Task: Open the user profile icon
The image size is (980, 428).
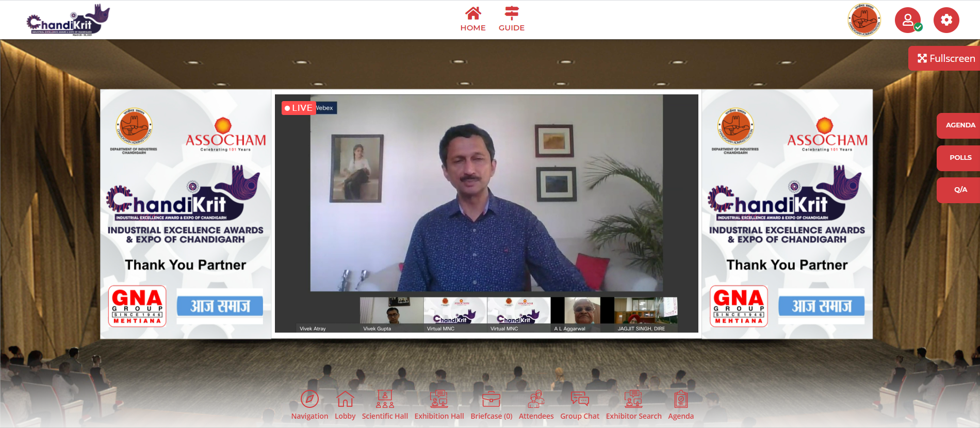Action: [908, 20]
